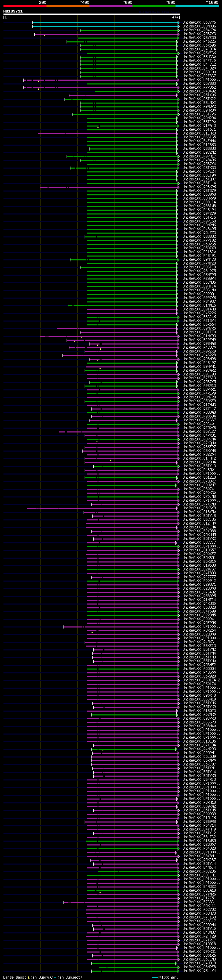Select UniRef100_P17751 label
The width and height of the screenshot is (222, 980).
pyautogui.click(x=199, y=898)
